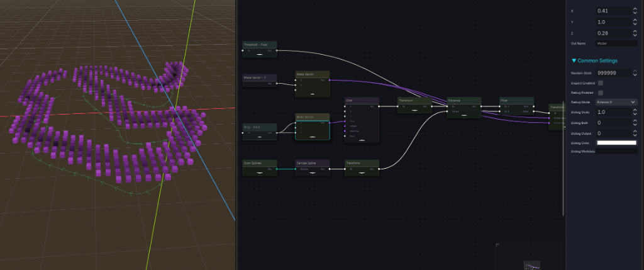
Task: Expand the Grid node via its bottom handle
Action: tap(362, 140)
